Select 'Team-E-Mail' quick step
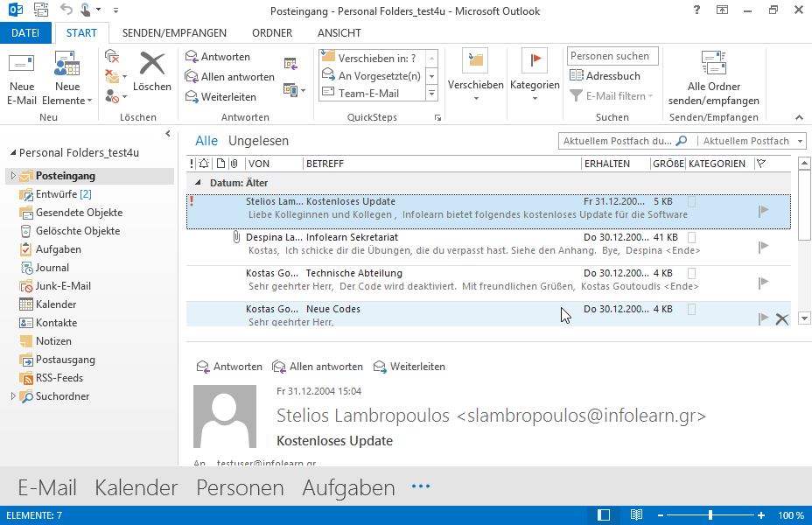 point(371,94)
